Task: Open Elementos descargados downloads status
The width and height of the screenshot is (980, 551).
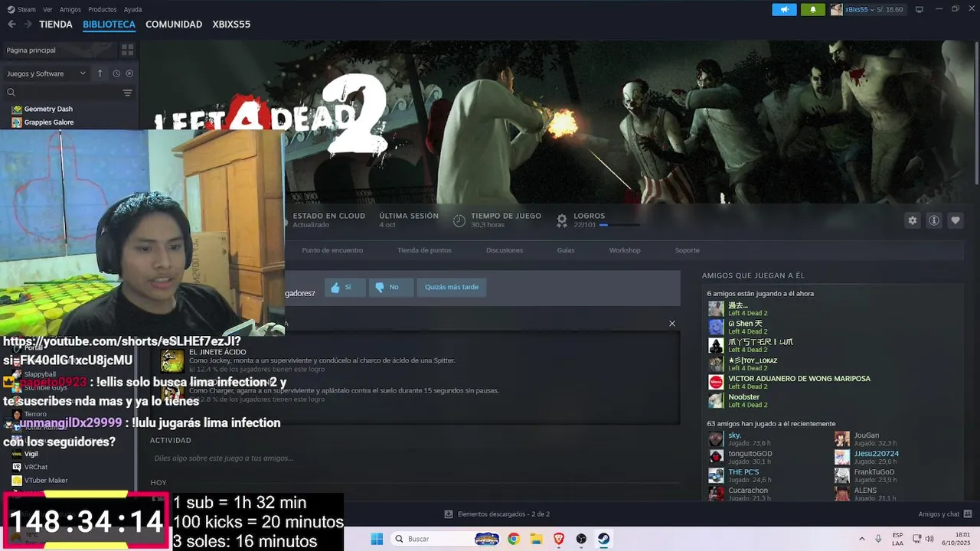Action: (x=498, y=514)
